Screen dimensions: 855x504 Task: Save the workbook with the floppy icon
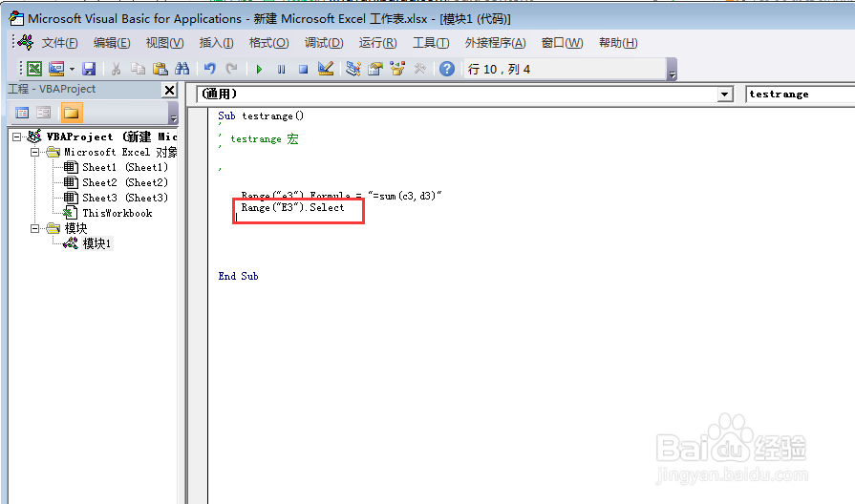tap(89, 69)
